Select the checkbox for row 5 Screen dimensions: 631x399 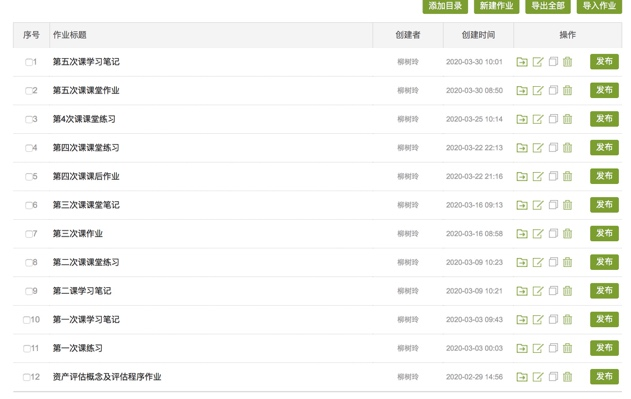coord(29,177)
